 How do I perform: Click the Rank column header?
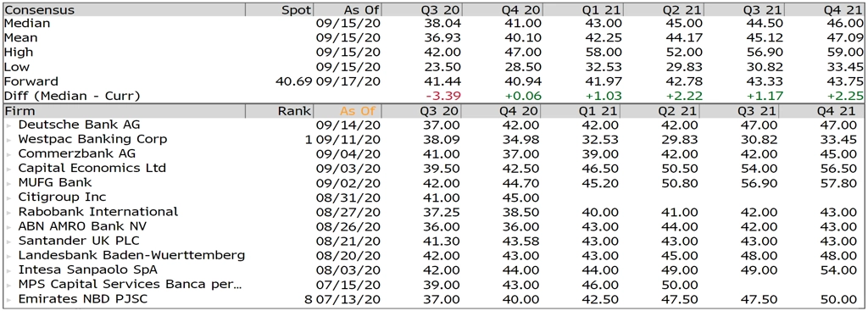tap(296, 111)
